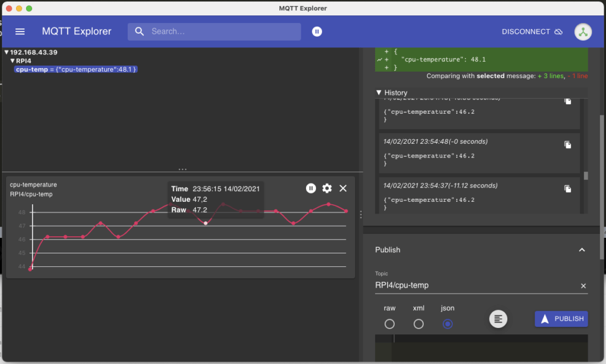The height and width of the screenshot is (364, 606).
Task: Pause the cpu-temperature chart
Action: coord(311,188)
